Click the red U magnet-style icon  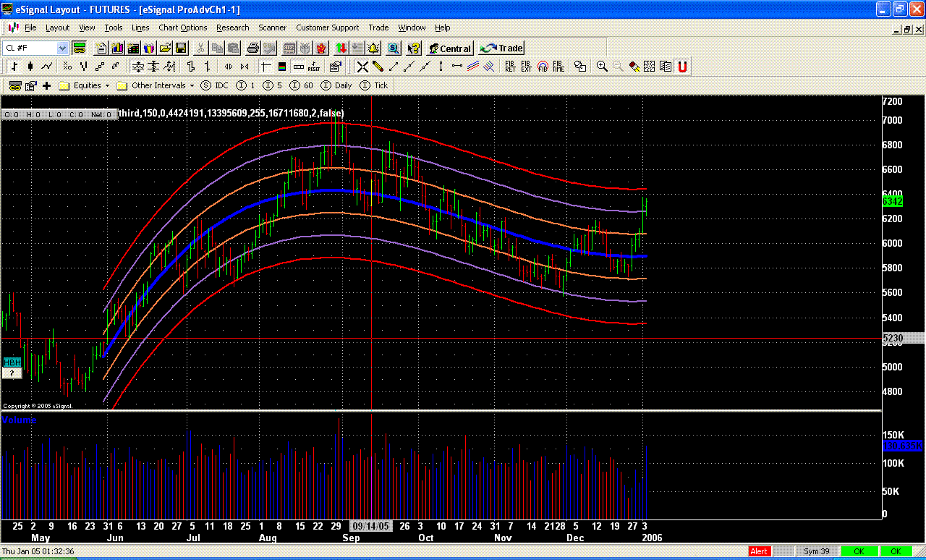click(x=682, y=66)
